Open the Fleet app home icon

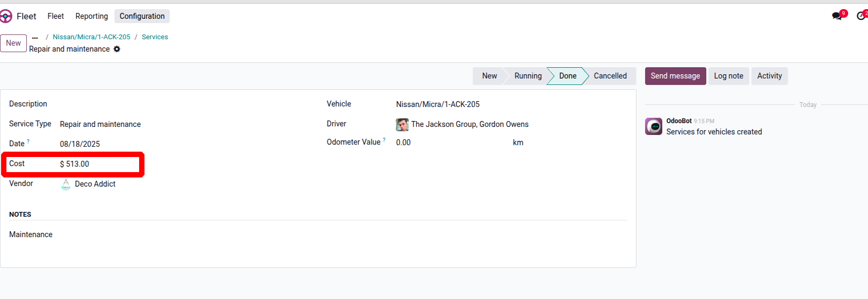[5, 16]
